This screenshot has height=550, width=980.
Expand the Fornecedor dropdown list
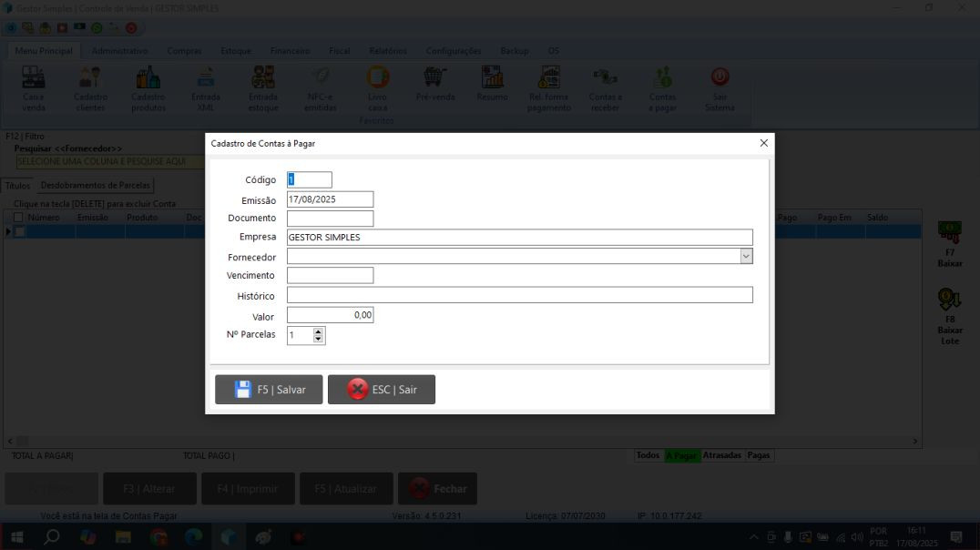pos(746,257)
